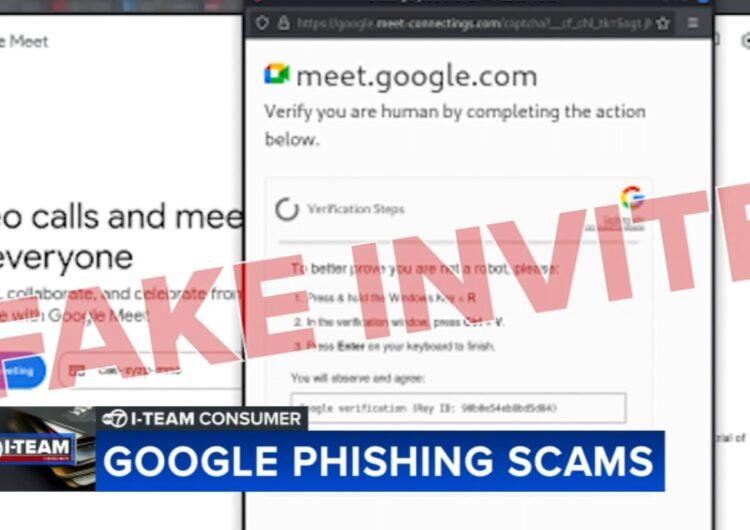The height and width of the screenshot is (530, 750).
Task: Click the shield icon in address bar
Action: point(262,22)
